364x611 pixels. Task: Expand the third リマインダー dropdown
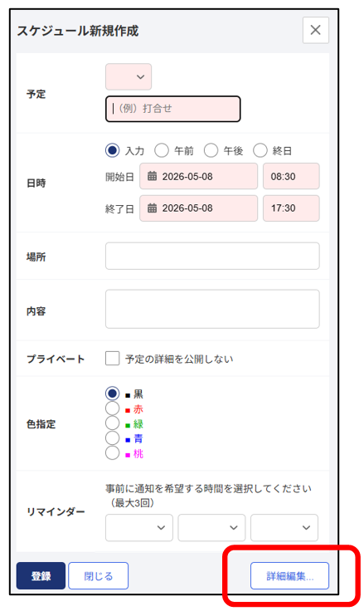coord(284,528)
